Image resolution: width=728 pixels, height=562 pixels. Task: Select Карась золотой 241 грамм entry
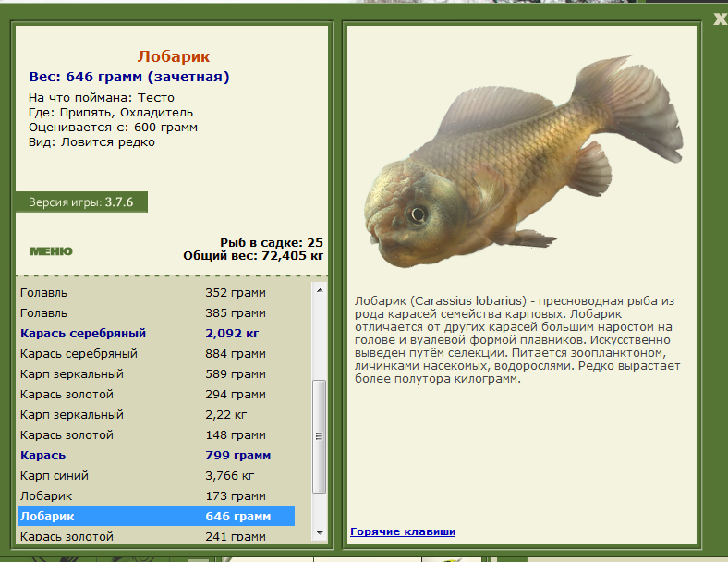[x=156, y=535]
